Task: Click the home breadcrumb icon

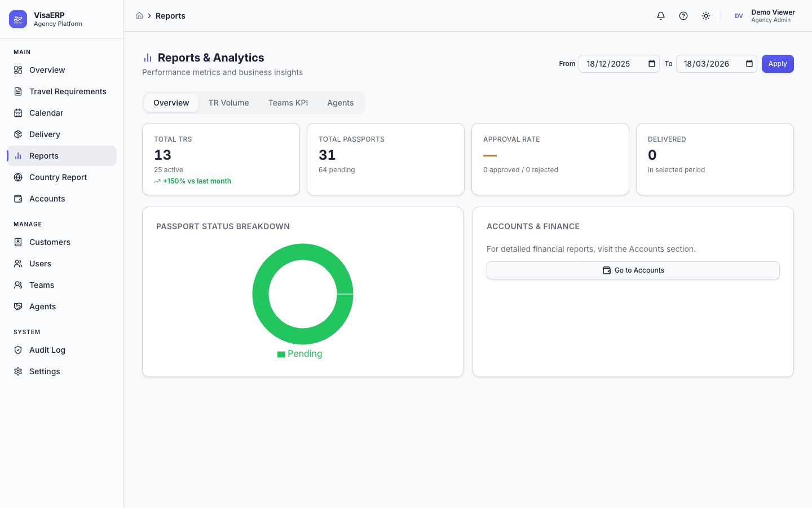Action: coord(139,16)
